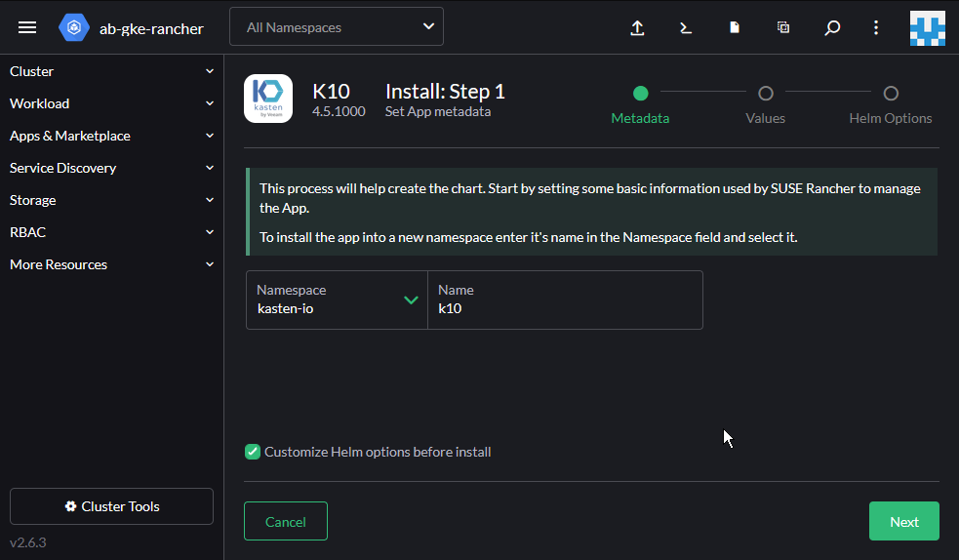
Task: Open the hamburger navigation menu
Action: (27, 27)
